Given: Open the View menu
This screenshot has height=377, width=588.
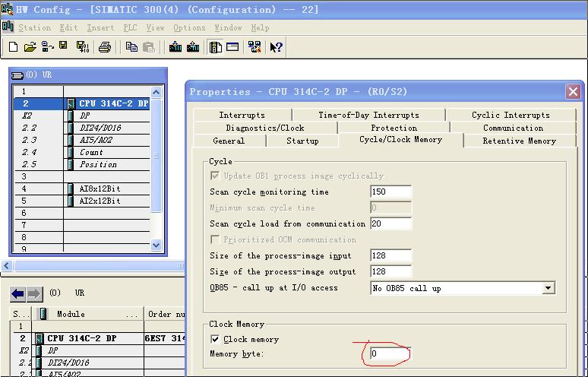Looking at the screenshot, I should tap(155, 28).
